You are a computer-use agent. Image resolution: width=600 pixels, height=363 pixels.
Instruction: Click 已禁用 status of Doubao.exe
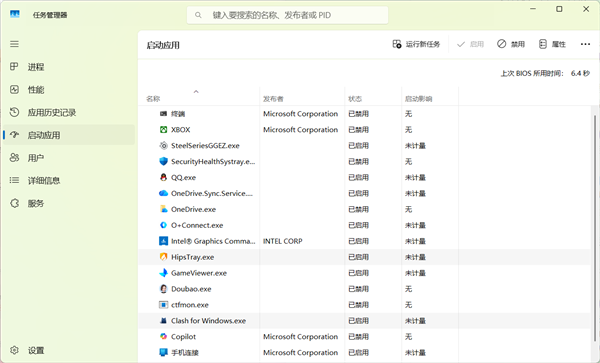[x=358, y=289]
